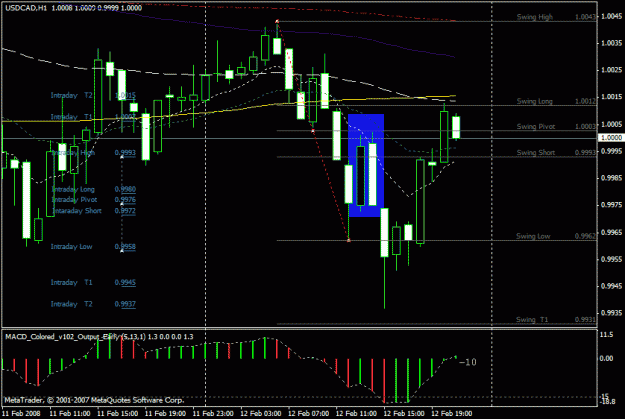Click the 11 Feb 11:00 time label
Viewport: 625px width, 419px height.
(69, 413)
